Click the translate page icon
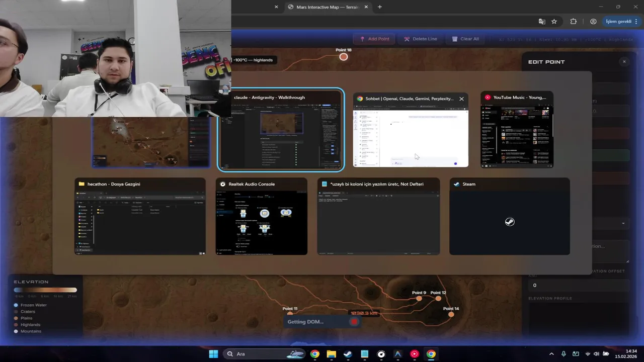Image resolution: width=644 pixels, height=362 pixels. coord(542,22)
